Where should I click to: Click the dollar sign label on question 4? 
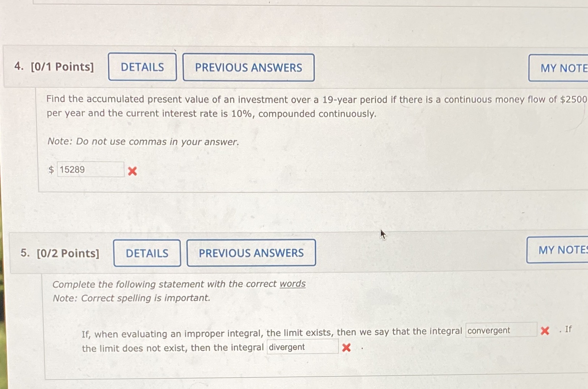tap(51, 170)
